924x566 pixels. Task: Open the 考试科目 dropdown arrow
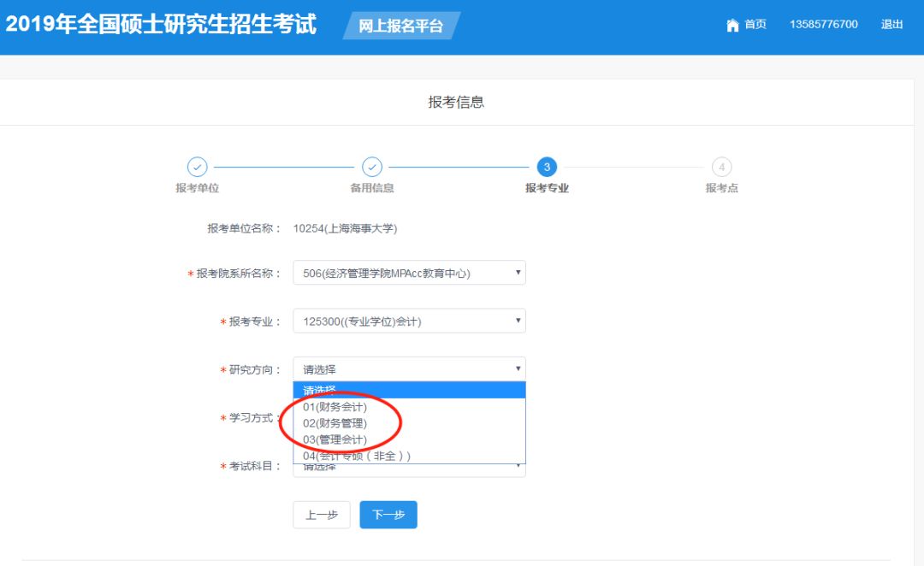click(518, 467)
